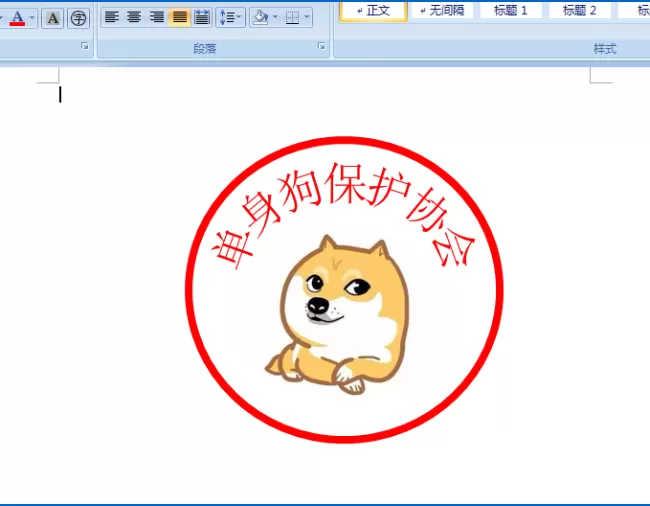Image resolution: width=650 pixels, height=506 pixels.
Task: Click the font color red A icon
Action: tap(17, 18)
